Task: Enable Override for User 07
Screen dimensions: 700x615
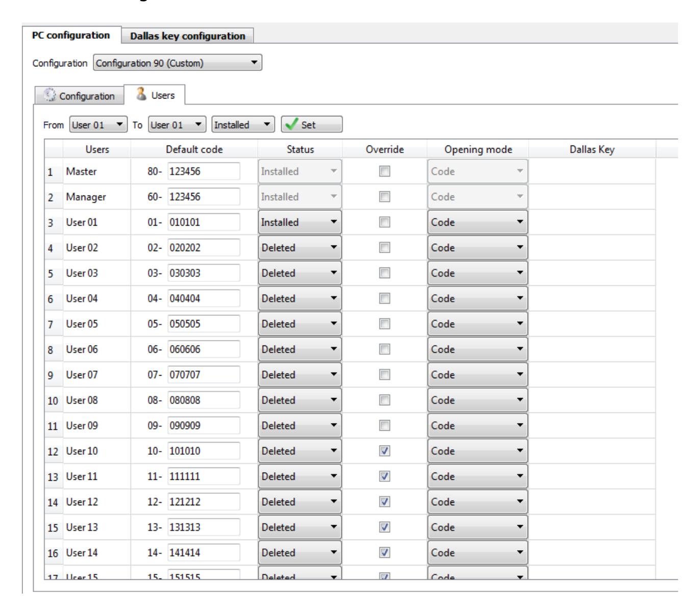Action: (x=384, y=375)
